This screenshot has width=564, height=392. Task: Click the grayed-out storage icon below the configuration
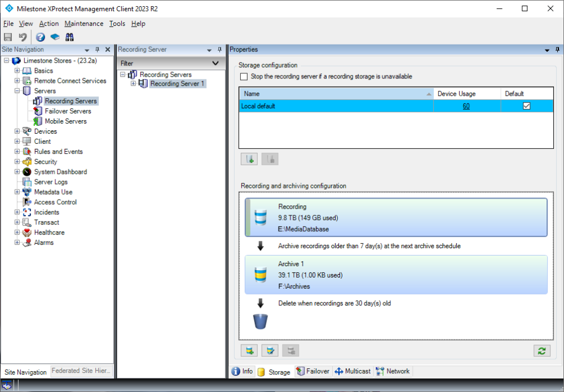(x=291, y=350)
